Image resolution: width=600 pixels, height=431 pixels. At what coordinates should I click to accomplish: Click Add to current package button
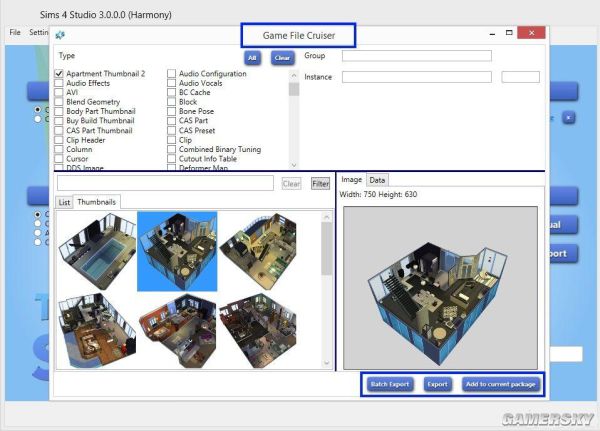501,384
